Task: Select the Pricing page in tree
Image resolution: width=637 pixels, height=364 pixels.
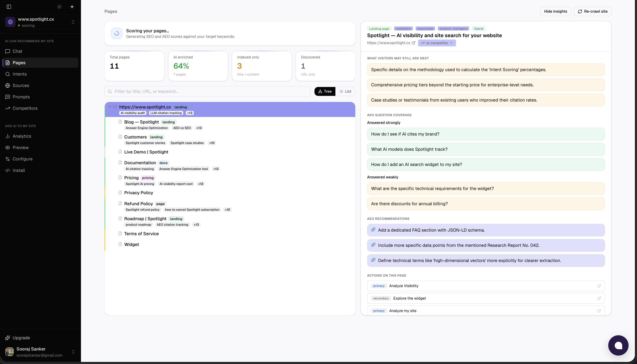Action: (x=131, y=178)
